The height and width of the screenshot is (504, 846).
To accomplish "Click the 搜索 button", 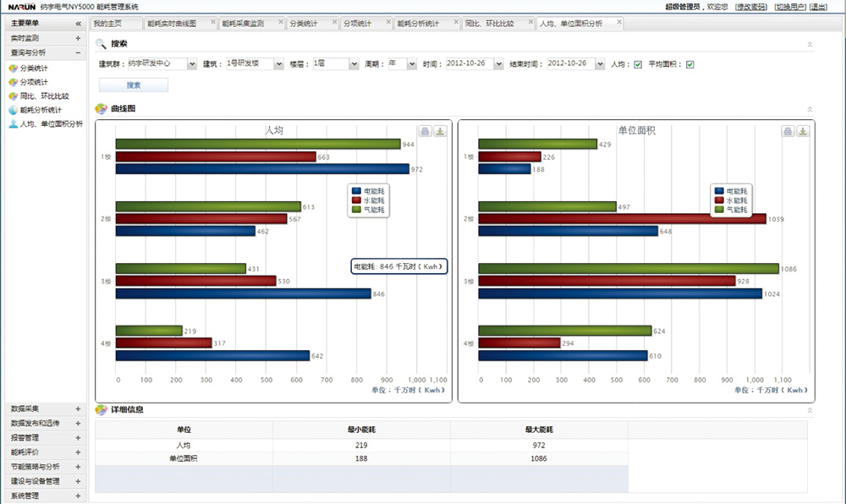I will (134, 85).
